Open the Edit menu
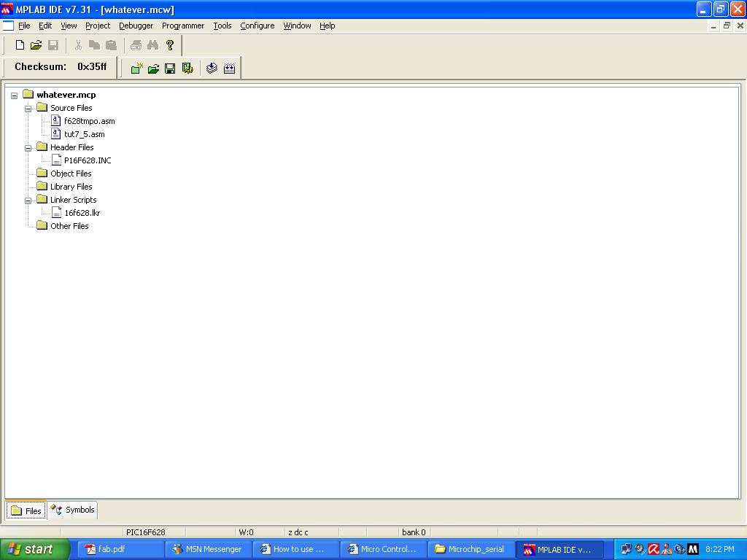This screenshot has height=560, width=747. point(45,26)
